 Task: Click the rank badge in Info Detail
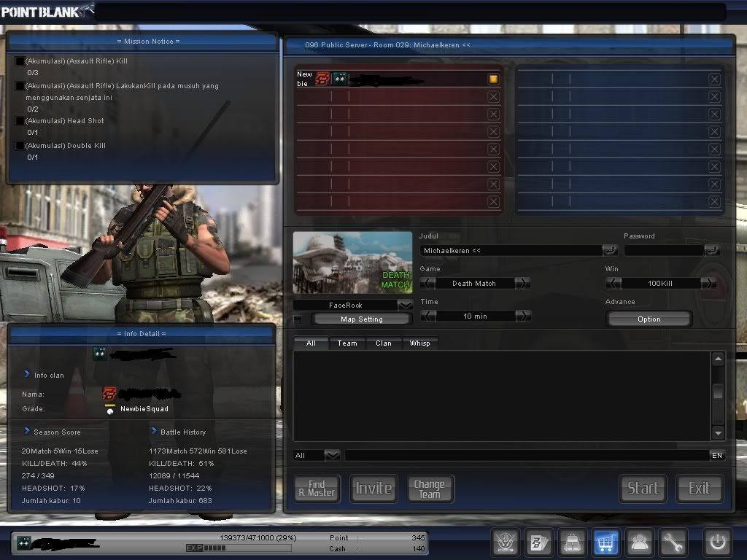pos(100,354)
